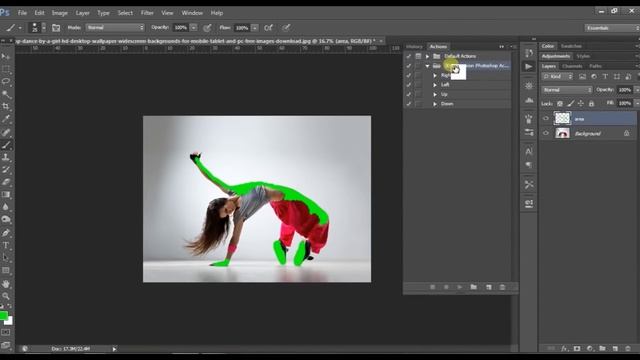Image resolution: width=640 pixels, height=360 pixels.
Task: Create new action icon in Actions panel
Action: click(489, 287)
